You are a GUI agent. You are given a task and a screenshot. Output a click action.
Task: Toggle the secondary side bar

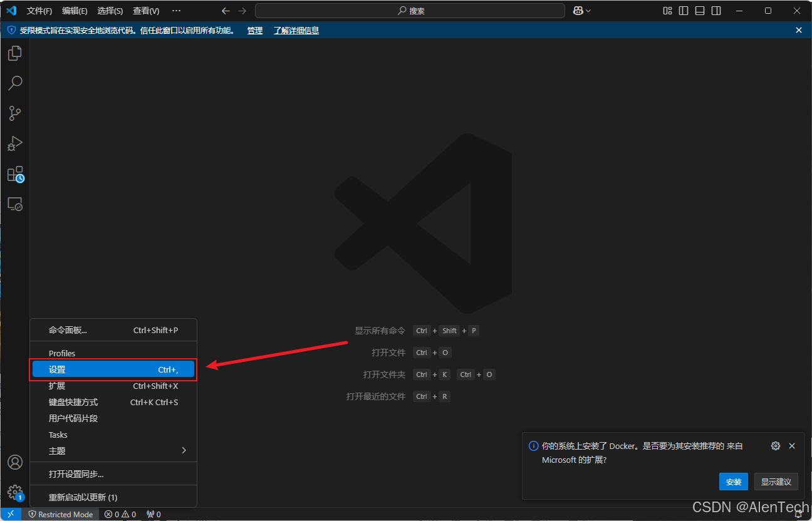(x=716, y=11)
